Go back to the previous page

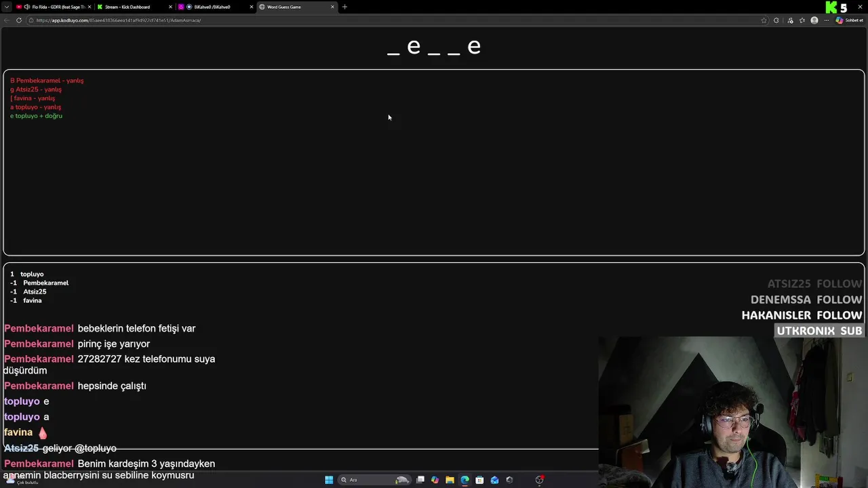pos(7,20)
